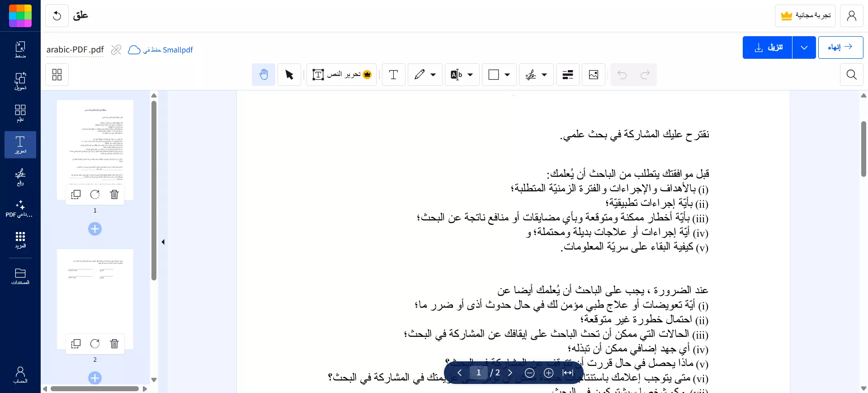Open the Account section in the sidebar
This screenshot has width=868, height=393.
[20, 375]
